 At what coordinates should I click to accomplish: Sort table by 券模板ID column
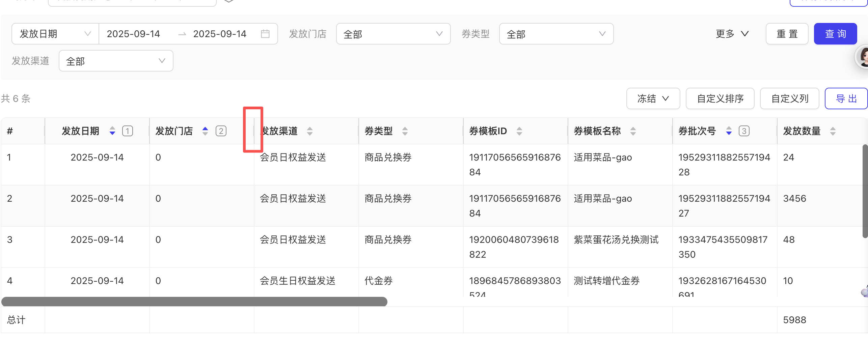coord(519,131)
